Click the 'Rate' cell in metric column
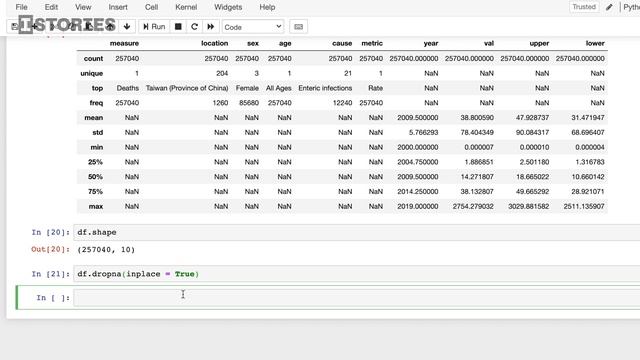 pos(376,88)
